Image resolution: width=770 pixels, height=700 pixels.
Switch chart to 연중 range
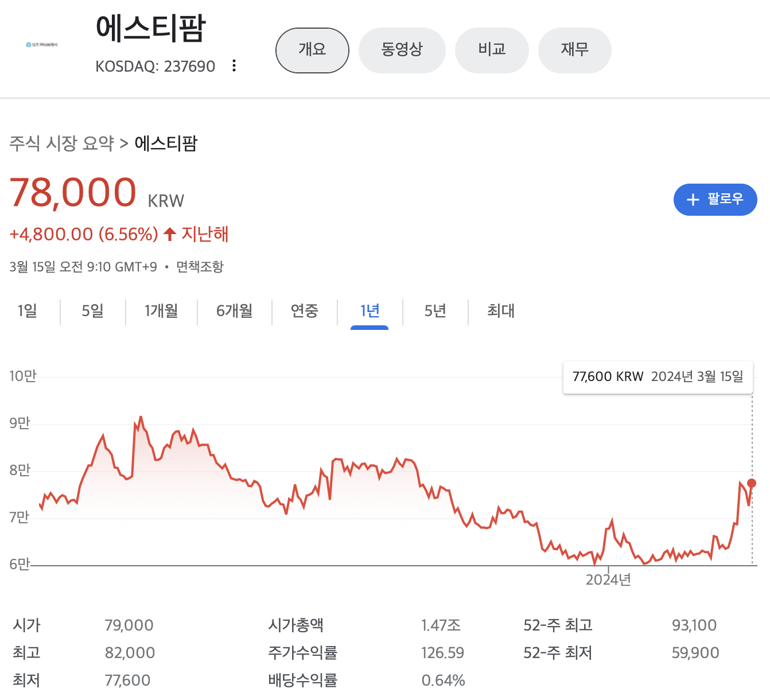pyautogui.click(x=304, y=311)
